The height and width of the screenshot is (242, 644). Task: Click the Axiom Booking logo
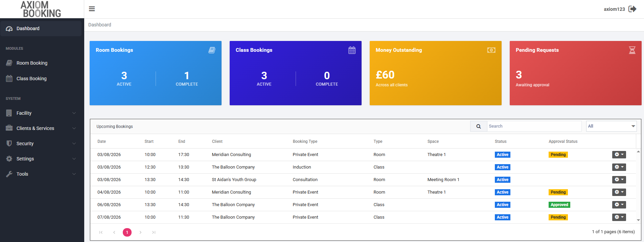[41, 9]
